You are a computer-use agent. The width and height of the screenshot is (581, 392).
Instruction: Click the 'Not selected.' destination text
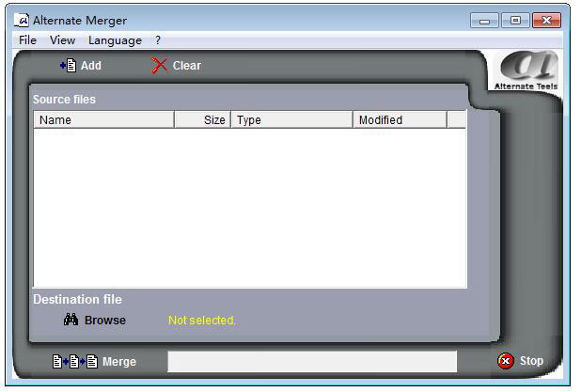point(202,321)
